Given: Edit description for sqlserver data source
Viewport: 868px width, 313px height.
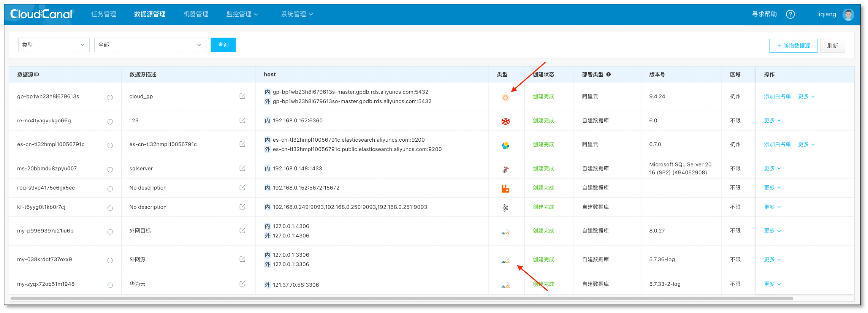Looking at the screenshot, I should point(242,168).
